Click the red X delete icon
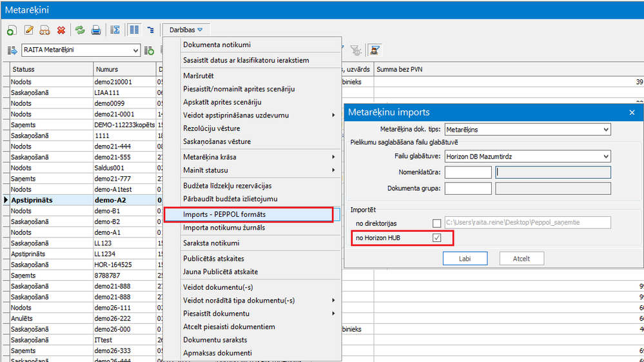 coord(61,30)
